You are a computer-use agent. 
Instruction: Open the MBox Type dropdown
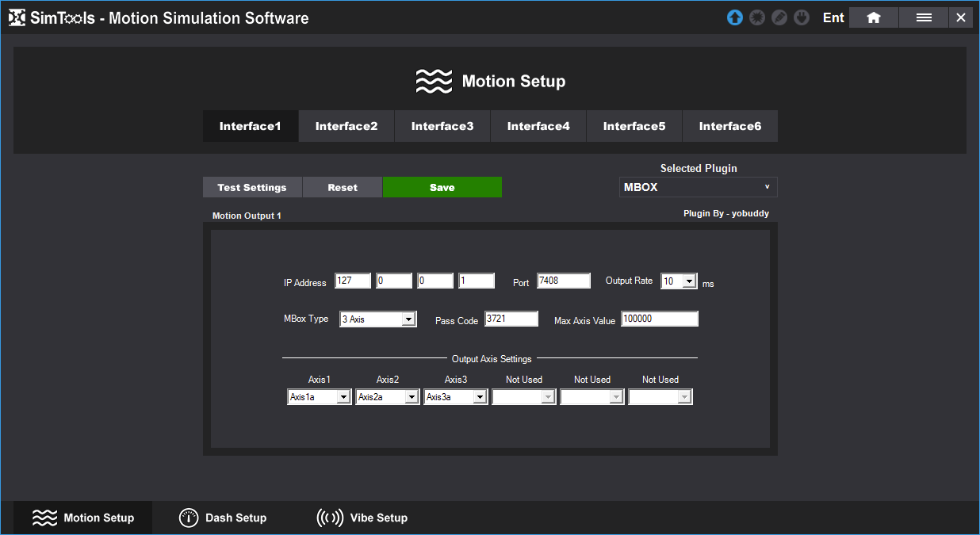click(408, 319)
